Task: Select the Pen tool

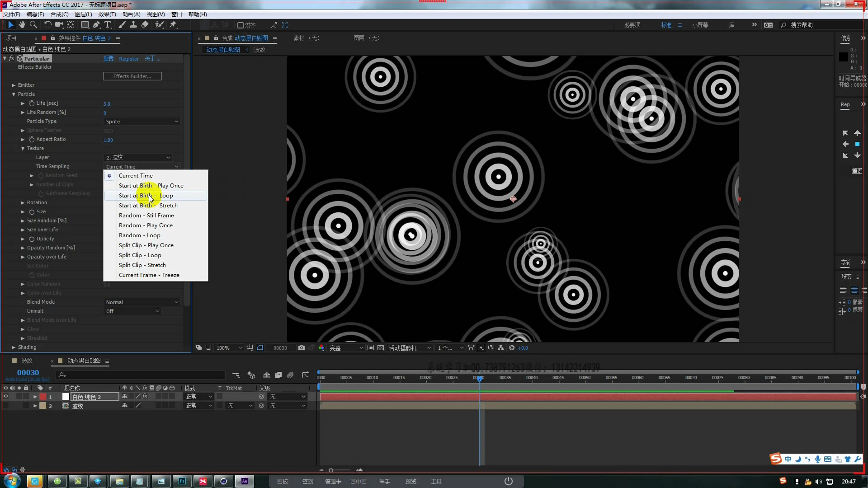Action: (x=96, y=25)
